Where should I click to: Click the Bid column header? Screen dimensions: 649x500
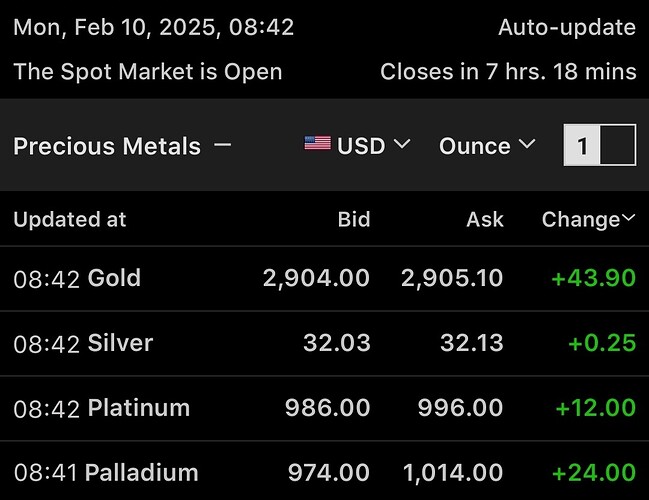pyautogui.click(x=354, y=219)
